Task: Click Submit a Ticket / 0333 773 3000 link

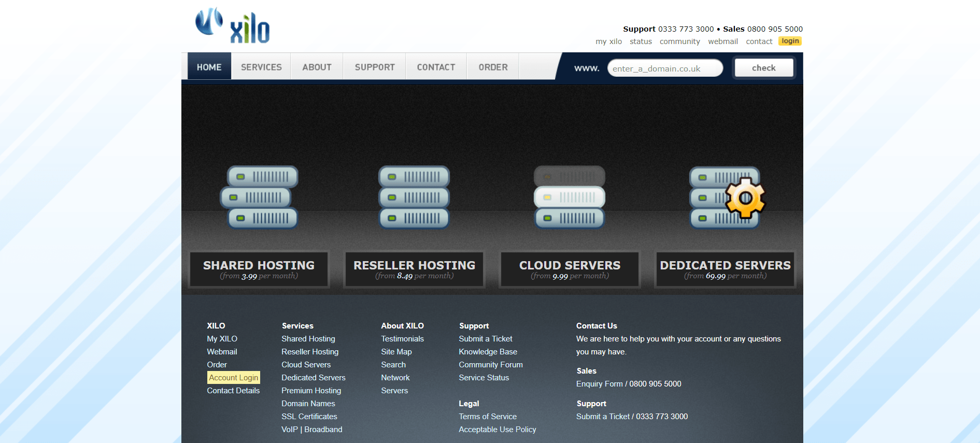Action: 632,417
